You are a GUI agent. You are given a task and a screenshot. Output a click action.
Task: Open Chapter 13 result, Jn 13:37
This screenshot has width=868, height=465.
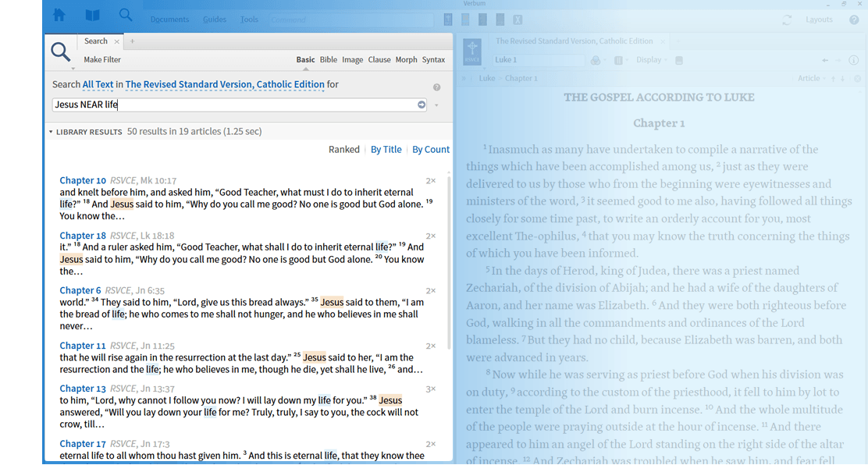83,389
